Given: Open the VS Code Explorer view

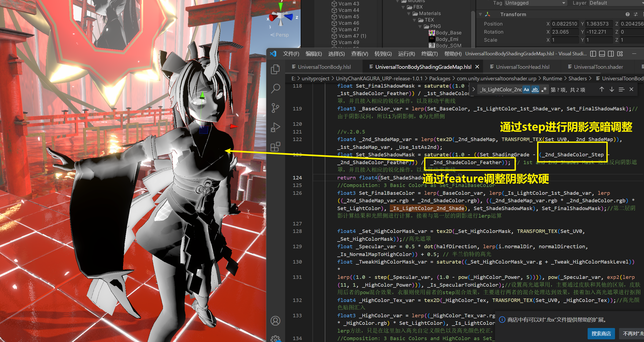Looking at the screenshot, I should tap(275, 69).
